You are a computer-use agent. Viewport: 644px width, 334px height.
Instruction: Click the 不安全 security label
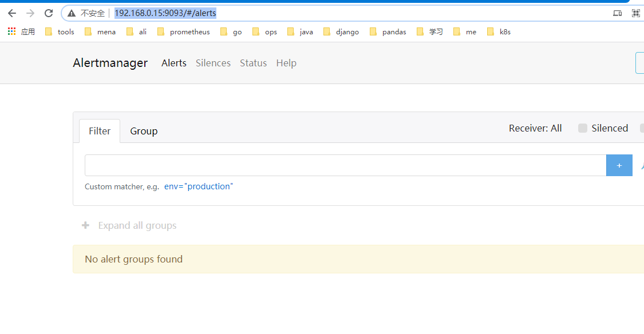(93, 13)
